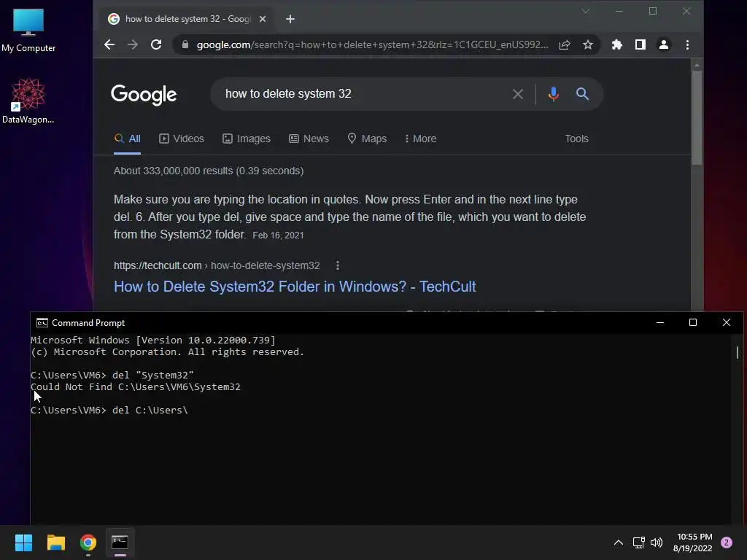Viewport: 747px width, 560px height.
Task: Open Windows Start menu
Action: 23,542
